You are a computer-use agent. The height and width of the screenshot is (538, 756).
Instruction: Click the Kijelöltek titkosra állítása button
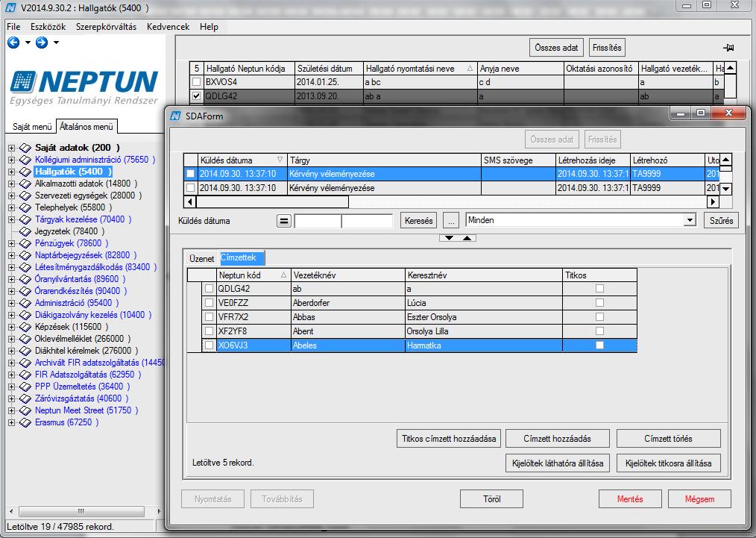668,463
